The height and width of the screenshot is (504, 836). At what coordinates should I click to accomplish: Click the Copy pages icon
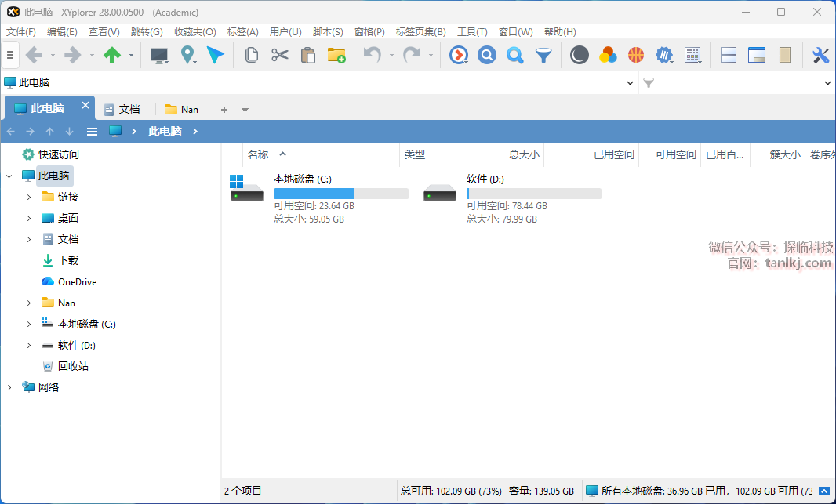[252, 55]
